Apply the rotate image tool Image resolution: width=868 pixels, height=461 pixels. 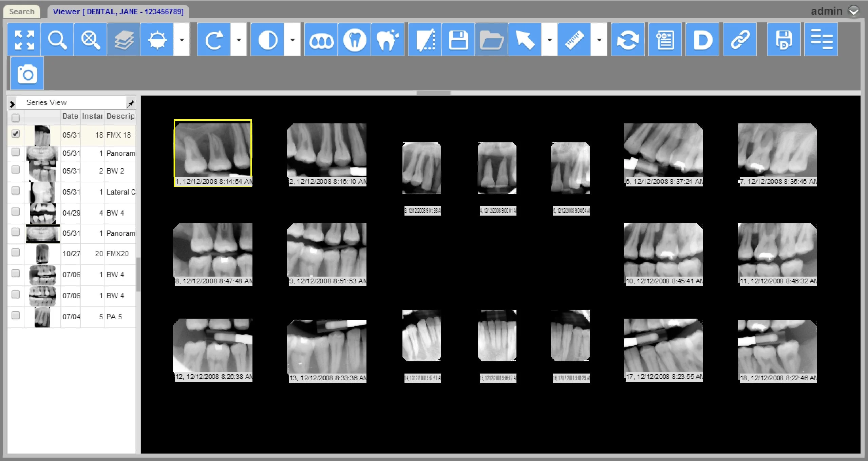coord(214,40)
